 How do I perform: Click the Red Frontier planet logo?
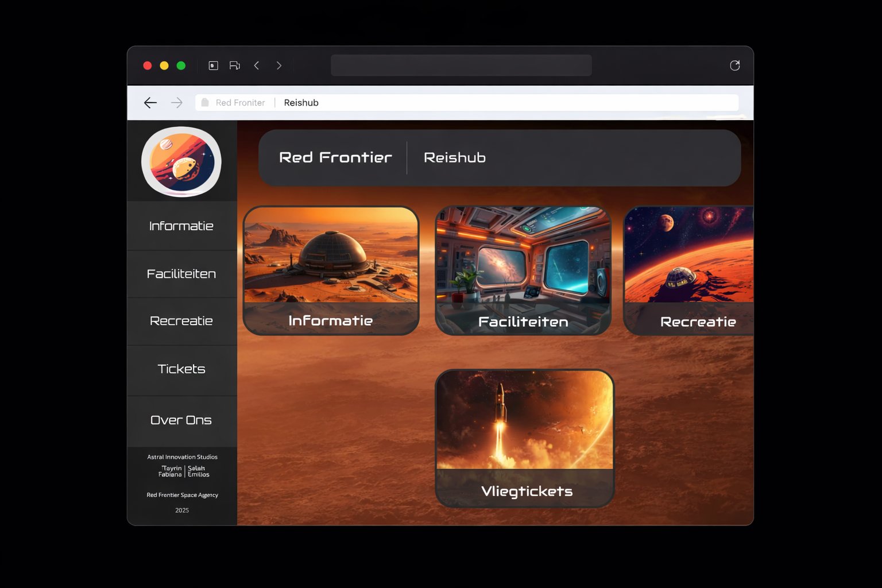pyautogui.click(x=181, y=162)
